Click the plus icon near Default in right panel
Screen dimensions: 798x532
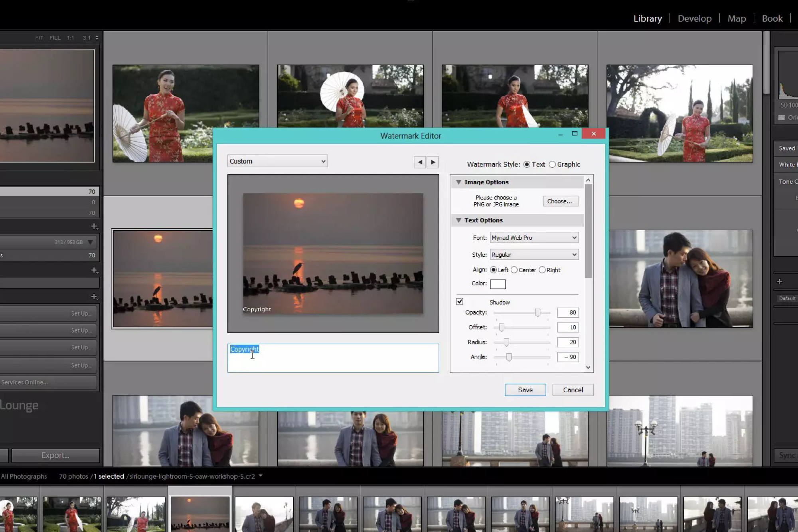[x=780, y=281]
